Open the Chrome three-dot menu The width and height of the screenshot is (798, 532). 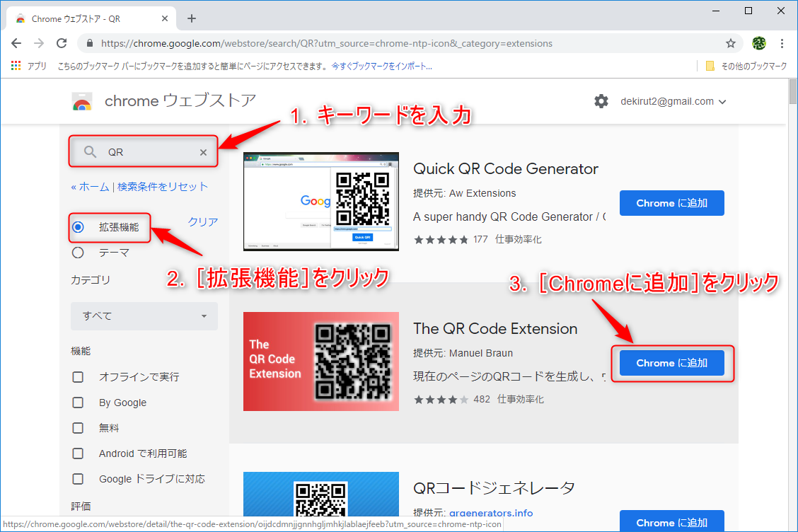pos(782,43)
